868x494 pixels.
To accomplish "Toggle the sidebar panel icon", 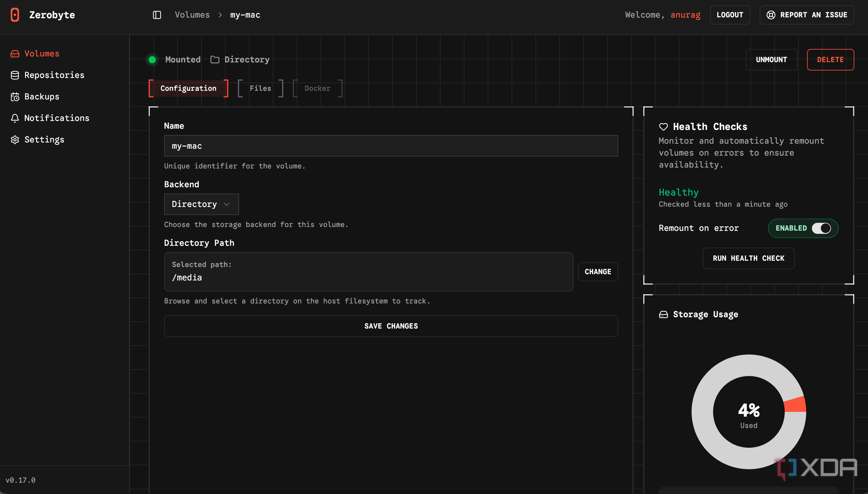I will [x=157, y=15].
